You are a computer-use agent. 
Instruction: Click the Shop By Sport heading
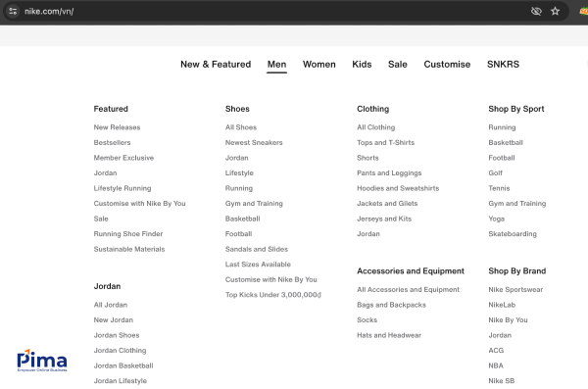pyautogui.click(x=516, y=109)
